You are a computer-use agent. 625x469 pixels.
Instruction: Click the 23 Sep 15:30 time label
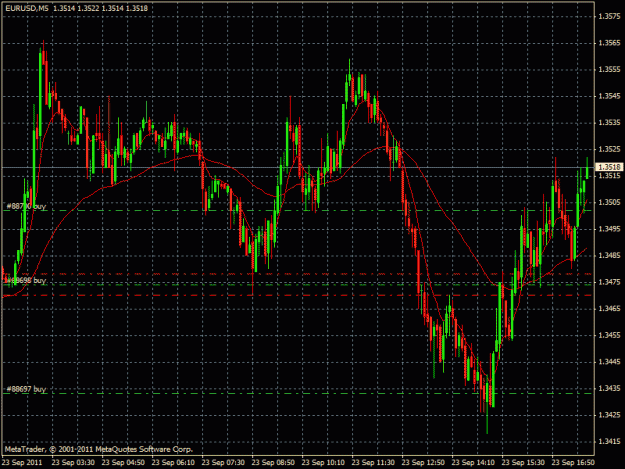click(x=523, y=463)
